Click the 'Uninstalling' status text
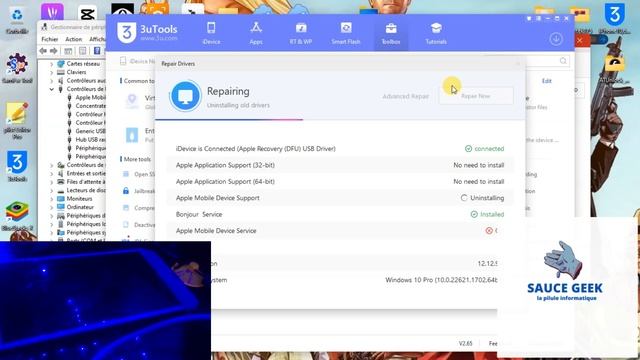Viewport: 640px width, 360px height. [x=487, y=198]
